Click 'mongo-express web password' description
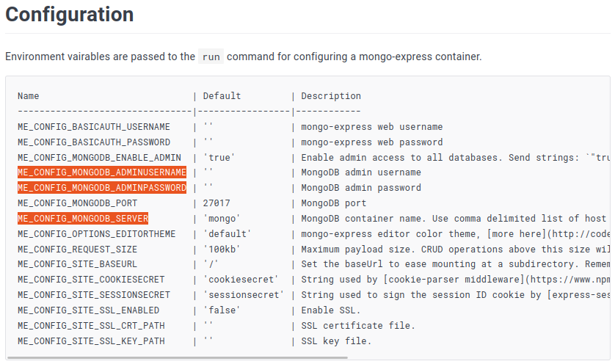Viewport: 615px width, 364px height. point(372,142)
